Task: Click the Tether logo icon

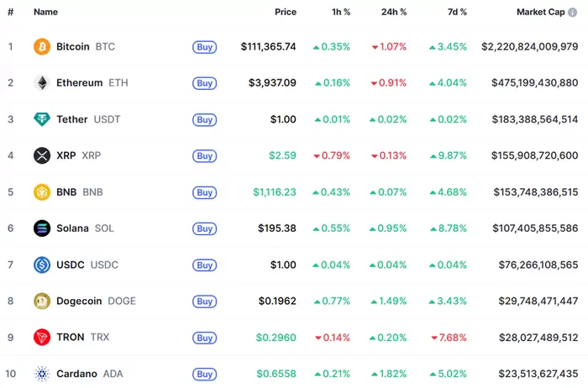Action: [42, 119]
